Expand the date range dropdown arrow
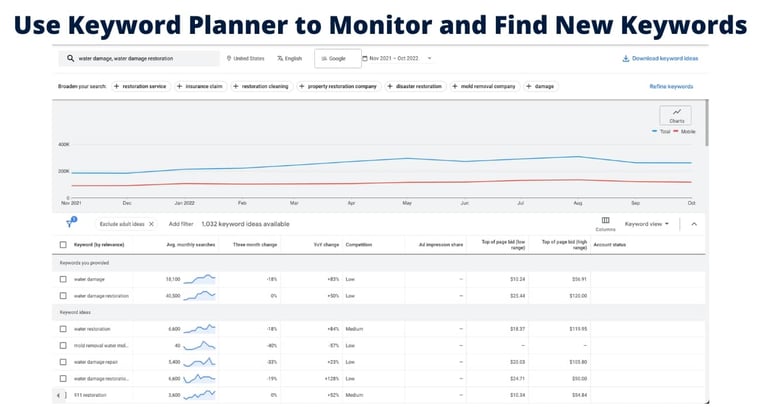The image size is (761, 409). pyautogui.click(x=430, y=58)
